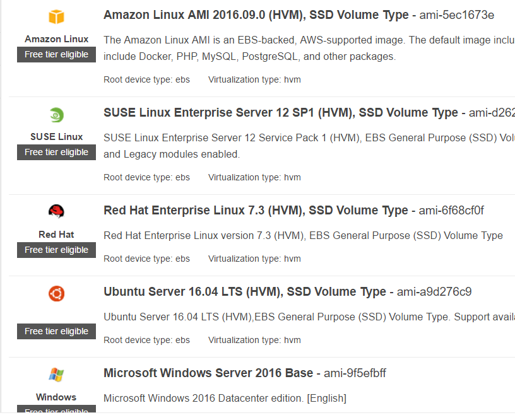
Task: Click Free tier eligible badge under Amazon Linux
Action: click(57, 54)
